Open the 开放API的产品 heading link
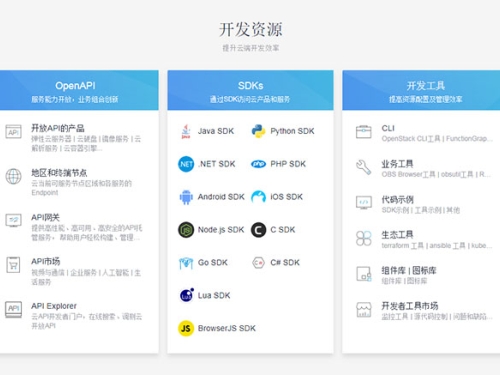Screen dimensions: 500x375 58,128
